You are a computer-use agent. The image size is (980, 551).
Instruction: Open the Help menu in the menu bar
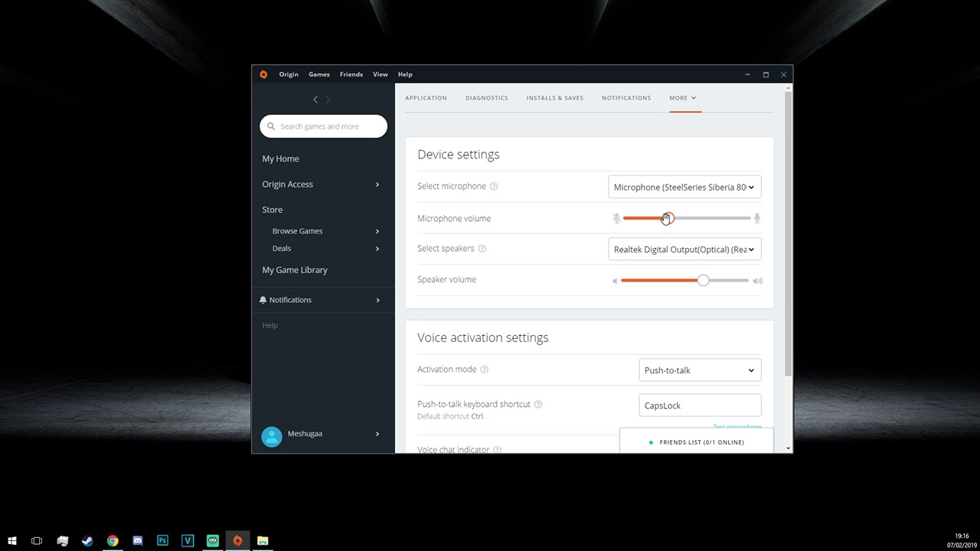405,74
